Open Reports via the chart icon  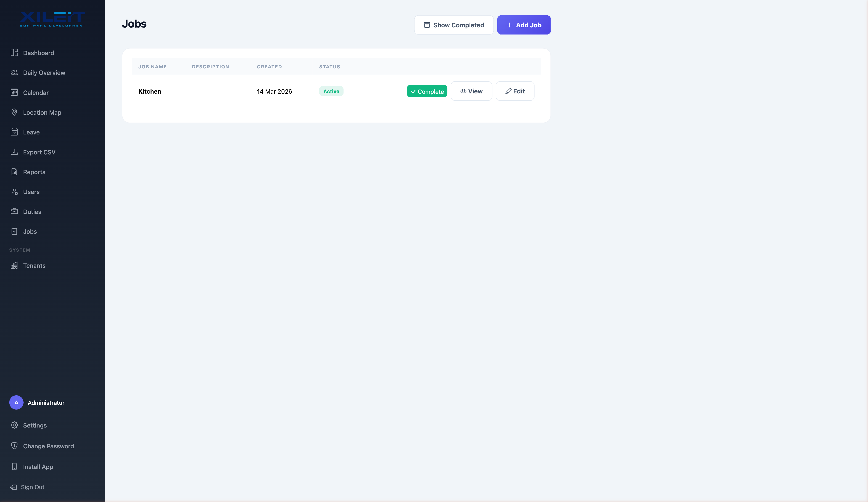[14, 172]
